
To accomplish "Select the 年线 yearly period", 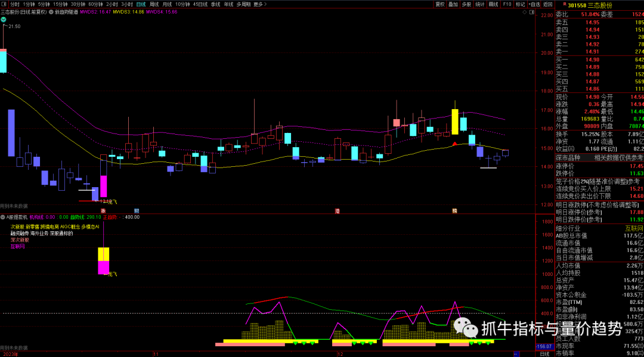I will pos(228,4).
